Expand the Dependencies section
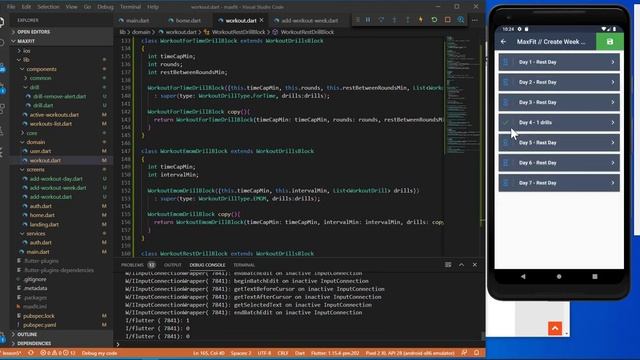Screen dimensions: 640x360 click(x=34, y=343)
